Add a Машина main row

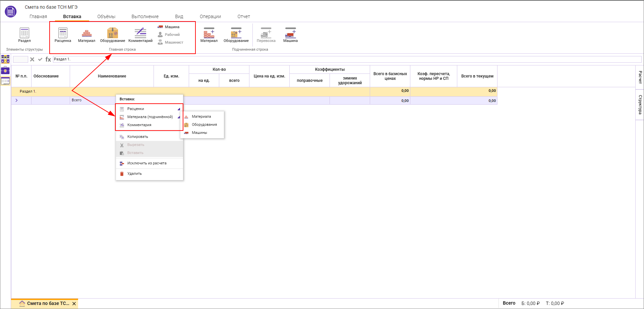pos(169,27)
